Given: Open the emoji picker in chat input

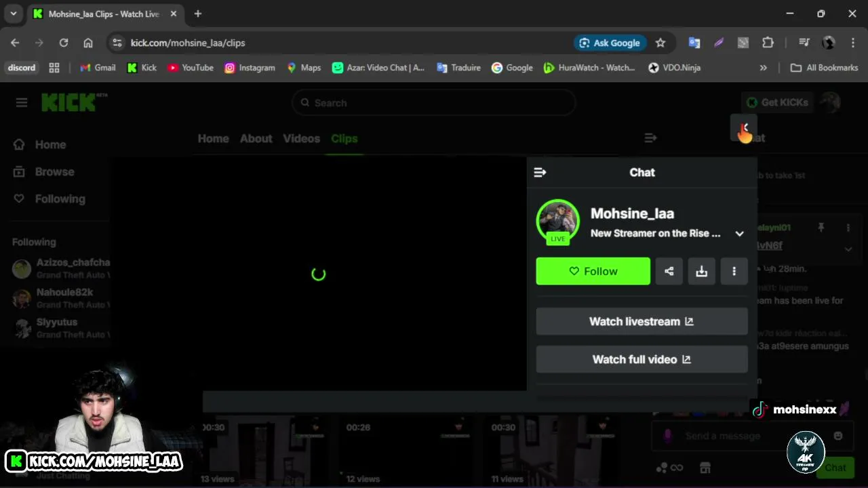Looking at the screenshot, I should point(838,436).
